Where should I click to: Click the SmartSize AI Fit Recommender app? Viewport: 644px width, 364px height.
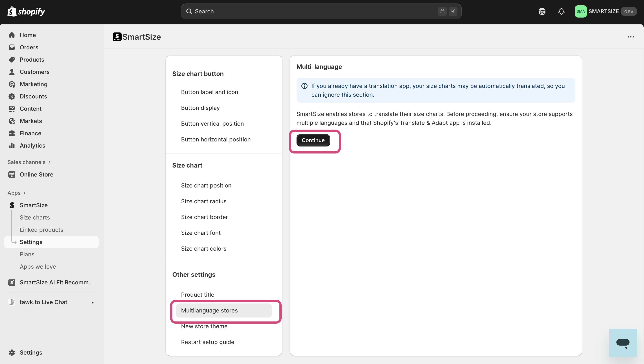pos(56,282)
